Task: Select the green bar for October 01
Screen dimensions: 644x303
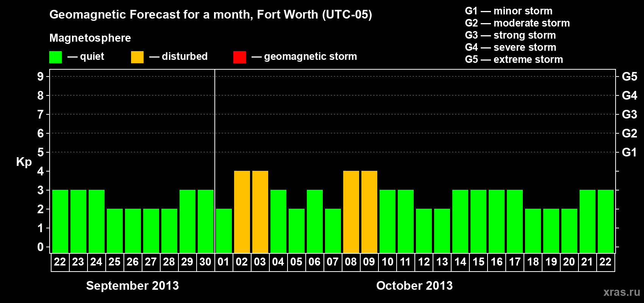Action: point(224,231)
